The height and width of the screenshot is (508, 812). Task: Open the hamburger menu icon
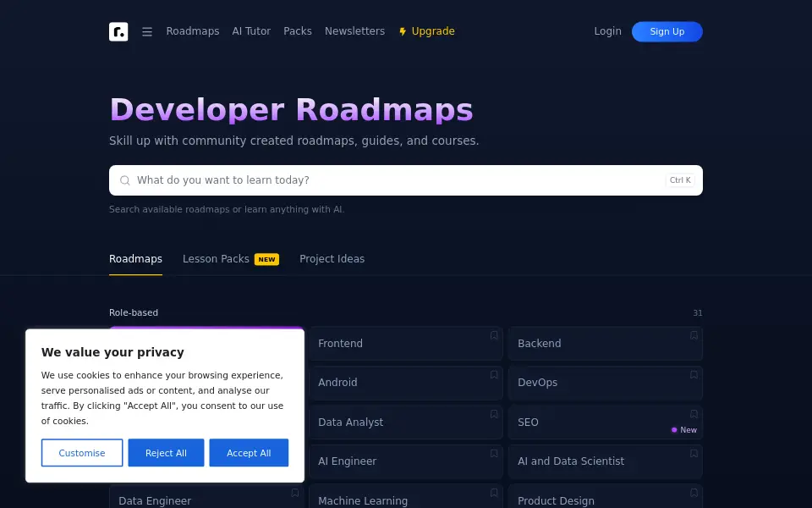(147, 31)
